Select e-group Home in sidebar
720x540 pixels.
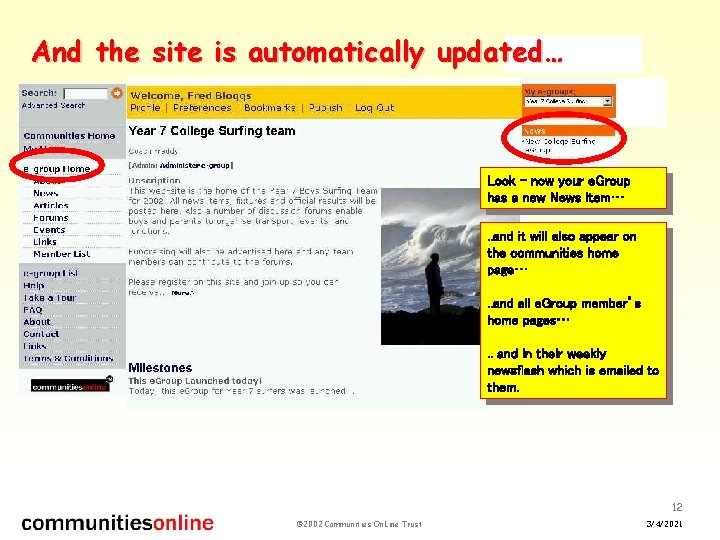pos(56,169)
